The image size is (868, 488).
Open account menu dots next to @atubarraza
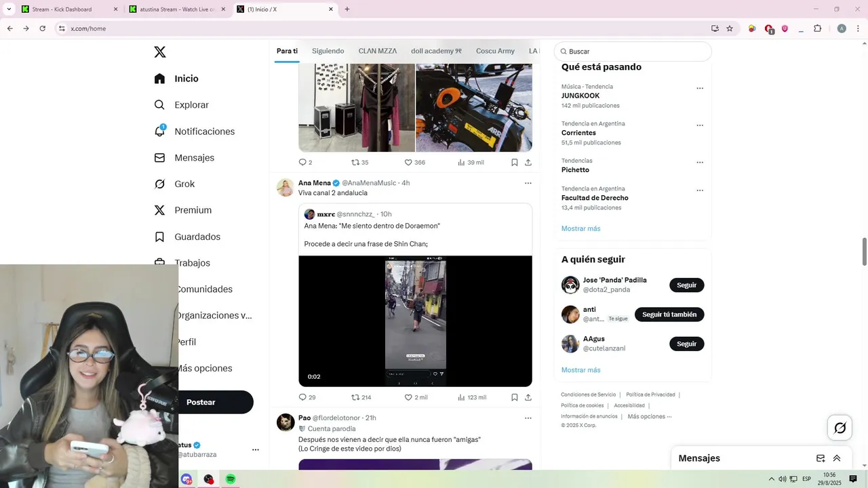point(256,449)
